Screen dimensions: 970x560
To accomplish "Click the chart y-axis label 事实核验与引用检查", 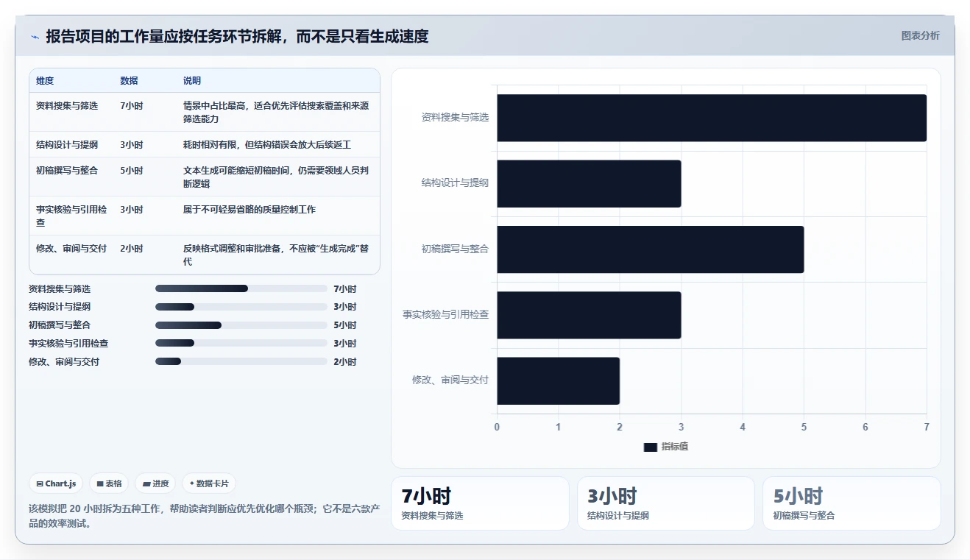I will tap(445, 314).
